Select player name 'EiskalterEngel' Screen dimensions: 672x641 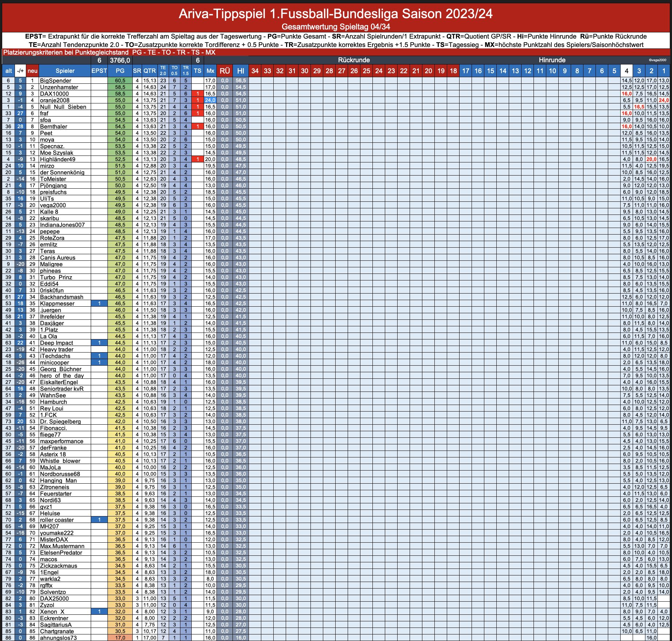[x=59, y=382]
